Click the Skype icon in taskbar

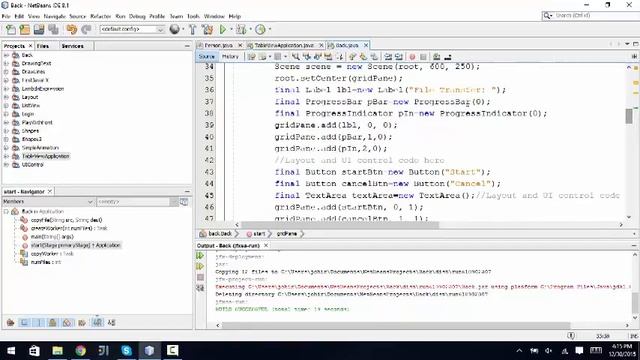coord(127,350)
